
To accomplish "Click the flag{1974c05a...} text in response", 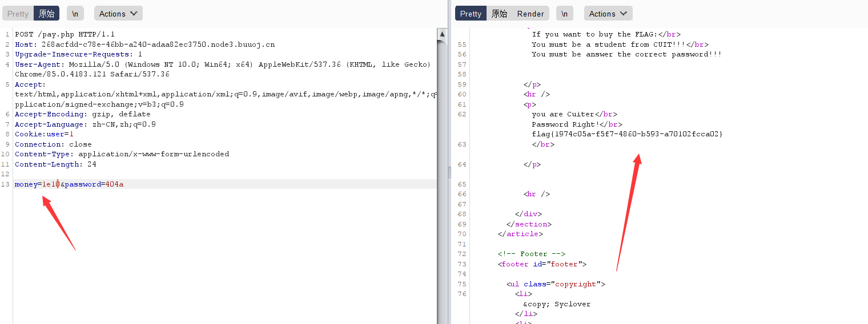I will click(x=627, y=134).
